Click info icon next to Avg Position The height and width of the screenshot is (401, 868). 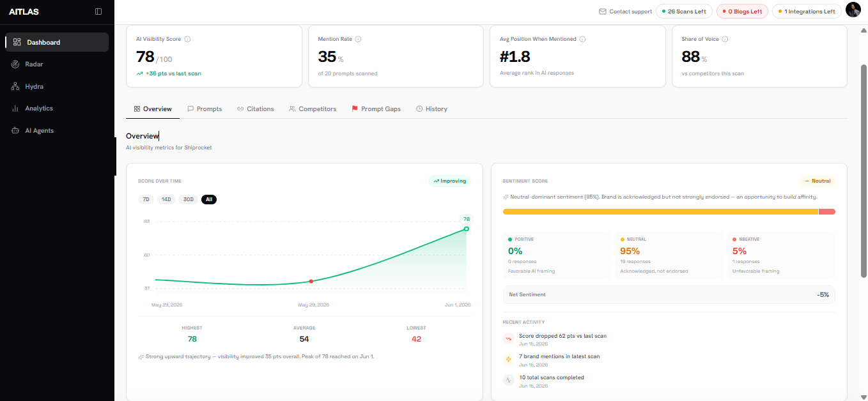tap(582, 39)
